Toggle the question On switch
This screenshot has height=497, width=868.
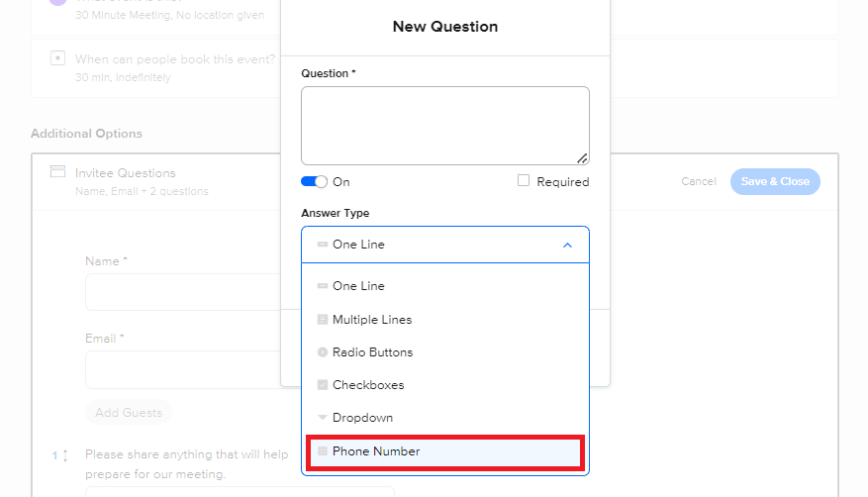tap(314, 181)
